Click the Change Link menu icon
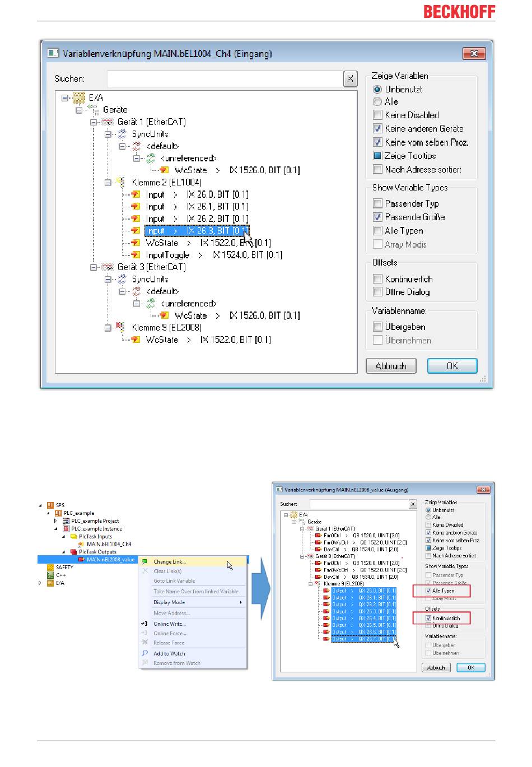 [x=145, y=562]
